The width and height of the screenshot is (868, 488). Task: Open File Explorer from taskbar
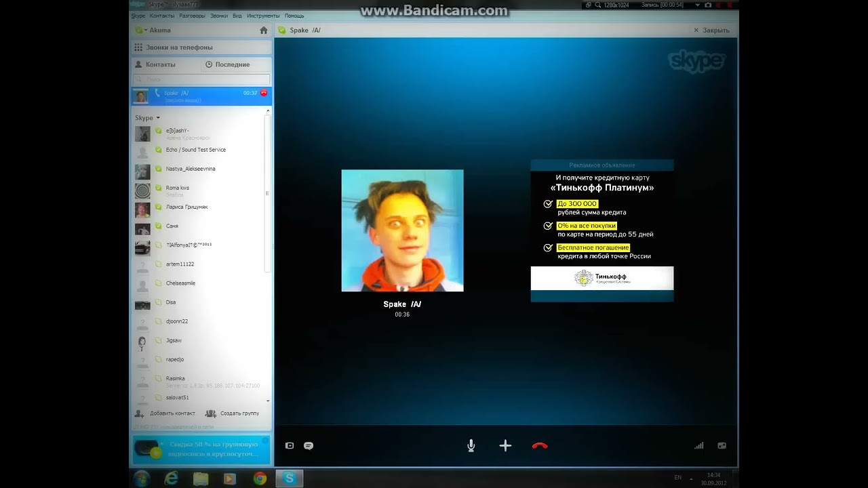[201, 479]
